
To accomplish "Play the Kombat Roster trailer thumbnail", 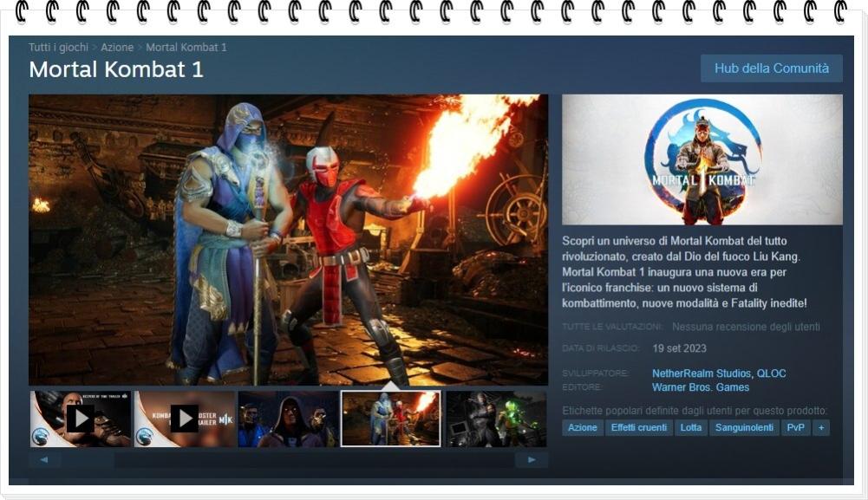I will point(184,419).
